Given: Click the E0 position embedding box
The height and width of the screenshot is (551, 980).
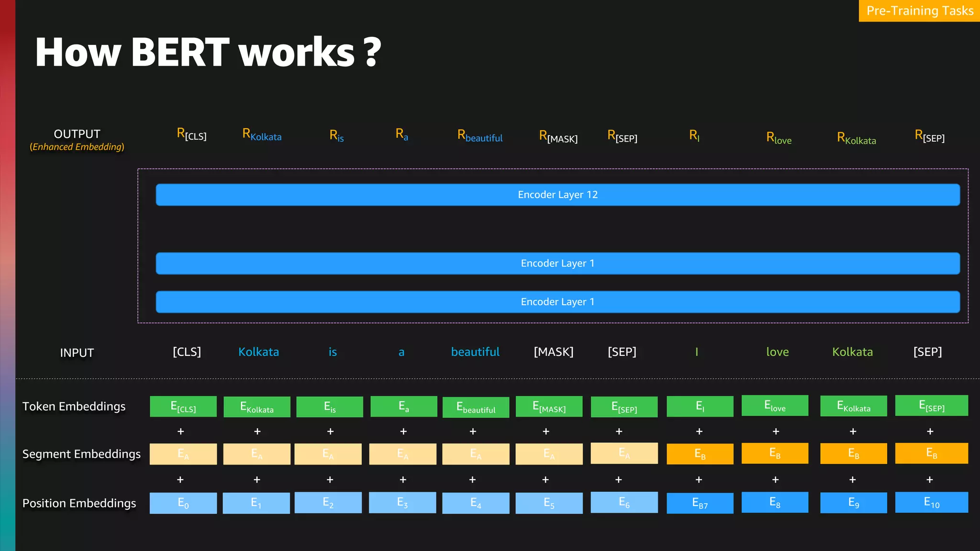Looking at the screenshot, I should [x=183, y=503].
